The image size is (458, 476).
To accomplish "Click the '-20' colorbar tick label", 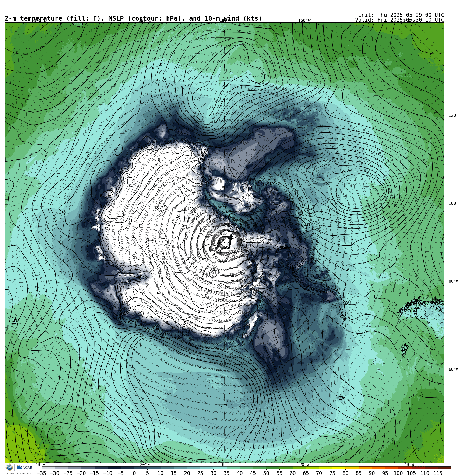I will pos(81,473).
